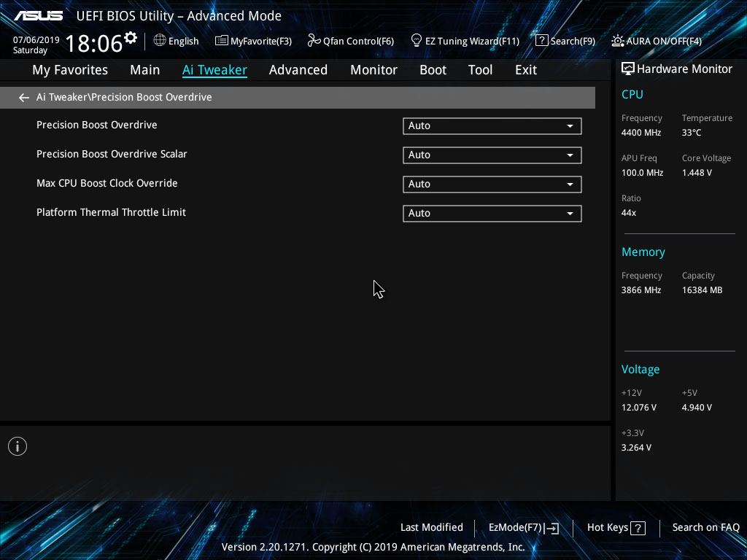Click the Core Voltage 1.448 V value
This screenshot has height=560, width=747.
(697, 173)
